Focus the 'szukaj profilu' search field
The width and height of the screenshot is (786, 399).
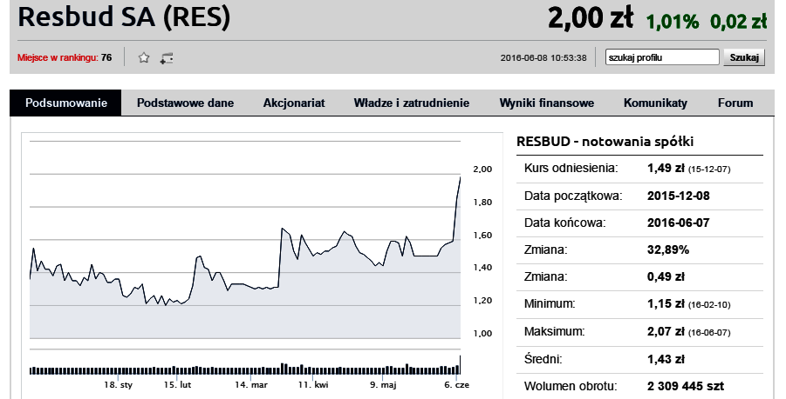click(x=662, y=57)
